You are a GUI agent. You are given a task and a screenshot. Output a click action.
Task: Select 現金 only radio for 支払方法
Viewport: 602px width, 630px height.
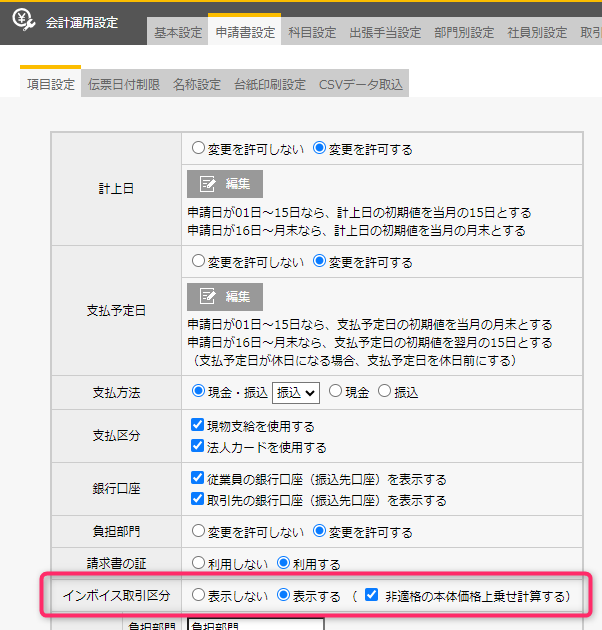point(336,392)
